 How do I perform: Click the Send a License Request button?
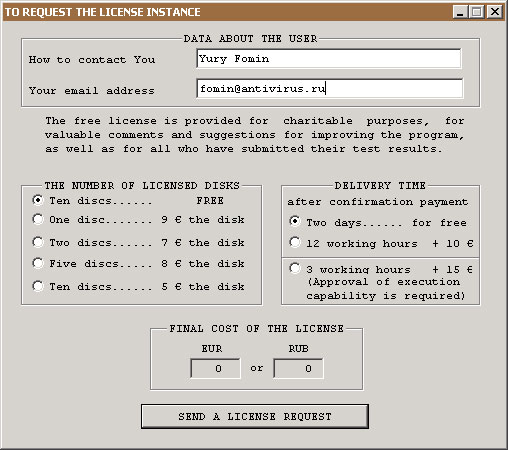pos(255,416)
